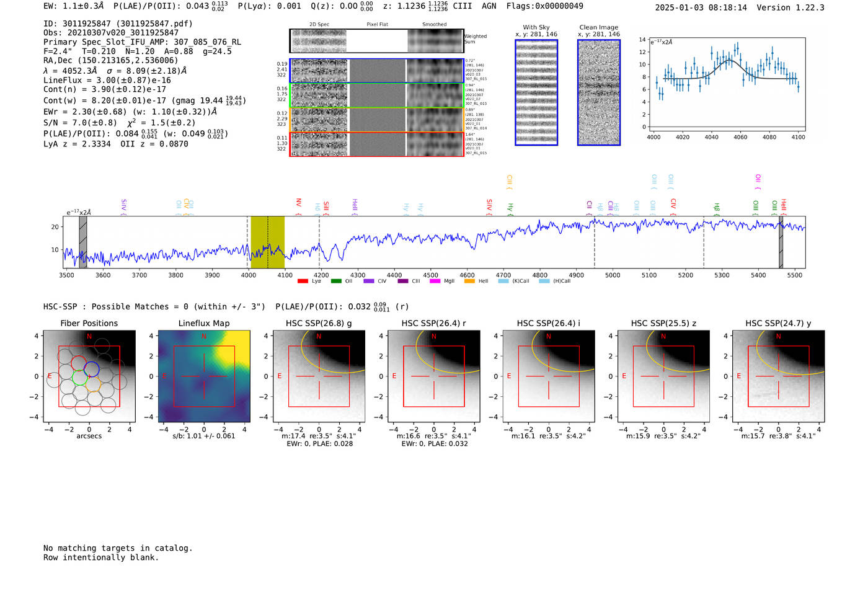
Task: Click the CIII legend color swatch
Action: (403, 281)
